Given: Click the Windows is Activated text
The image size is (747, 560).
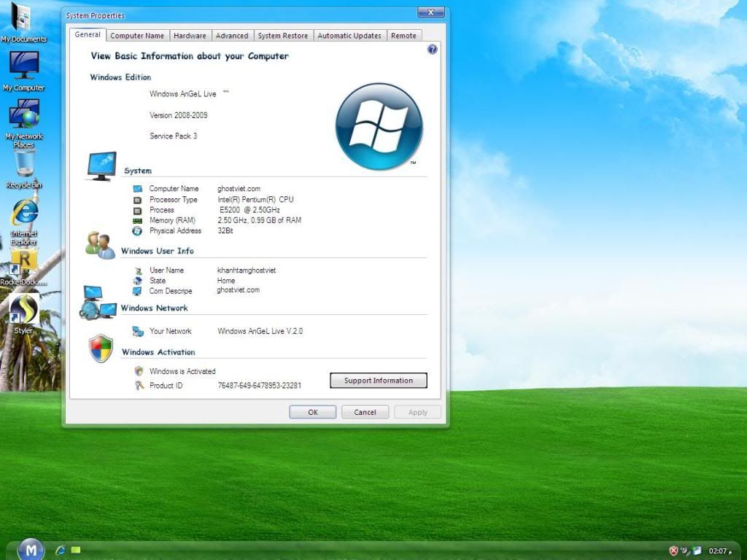Looking at the screenshot, I should [x=182, y=371].
